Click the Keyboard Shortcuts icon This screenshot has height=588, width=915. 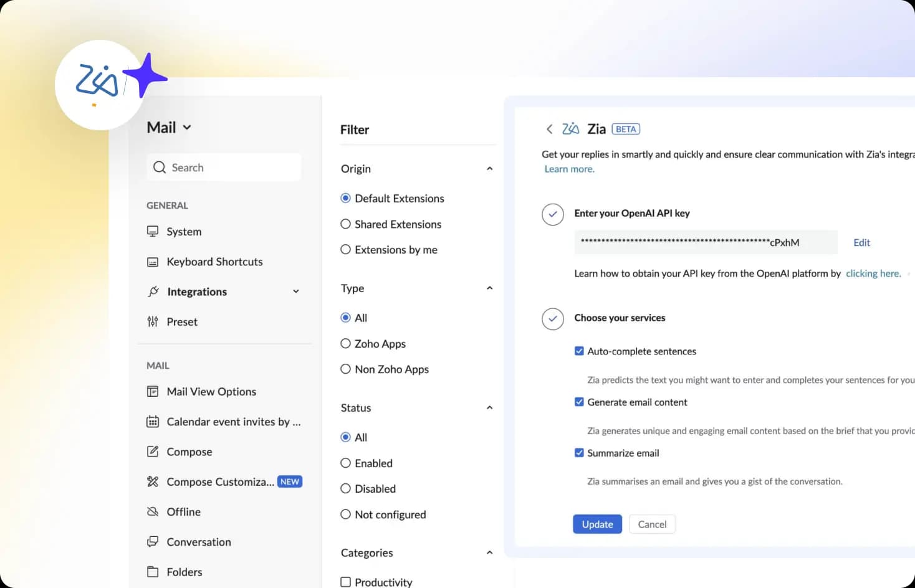click(x=153, y=262)
